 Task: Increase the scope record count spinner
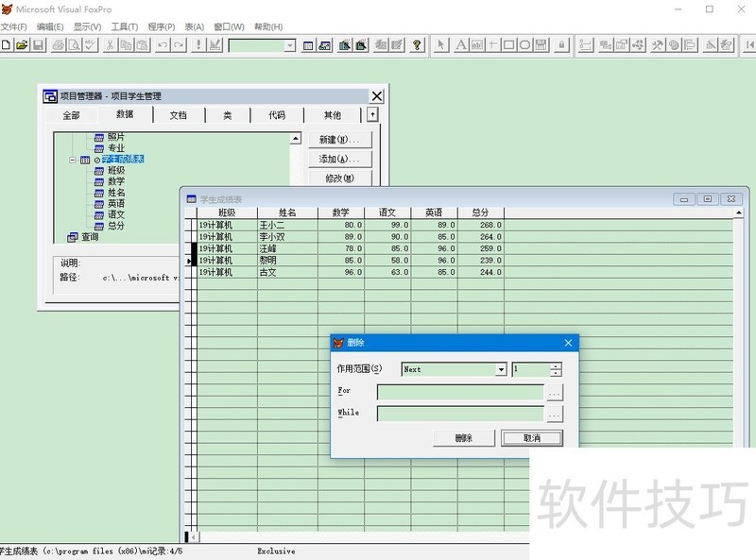point(556,366)
